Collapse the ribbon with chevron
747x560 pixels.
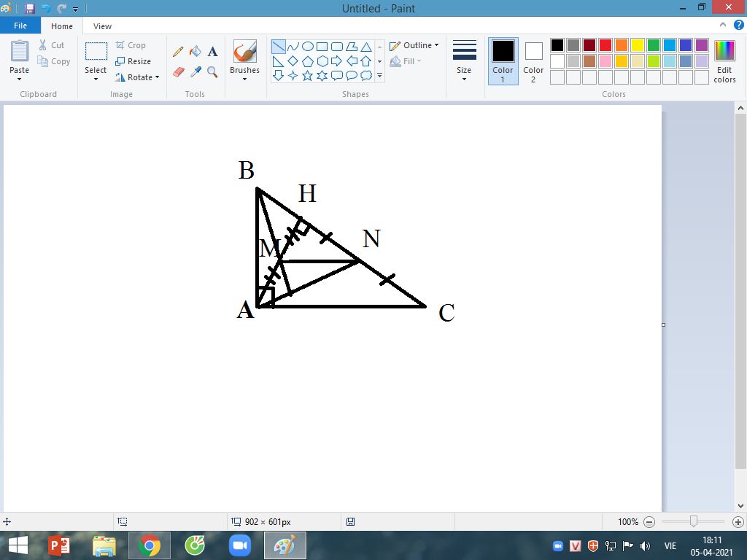(x=723, y=25)
